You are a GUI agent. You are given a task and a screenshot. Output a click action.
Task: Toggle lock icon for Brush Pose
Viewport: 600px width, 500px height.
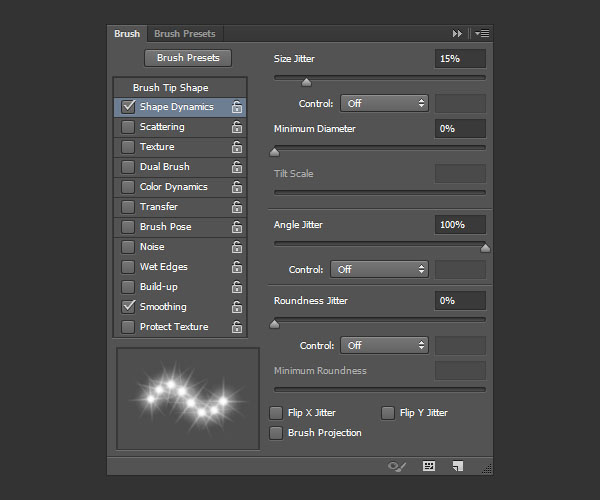click(237, 226)
